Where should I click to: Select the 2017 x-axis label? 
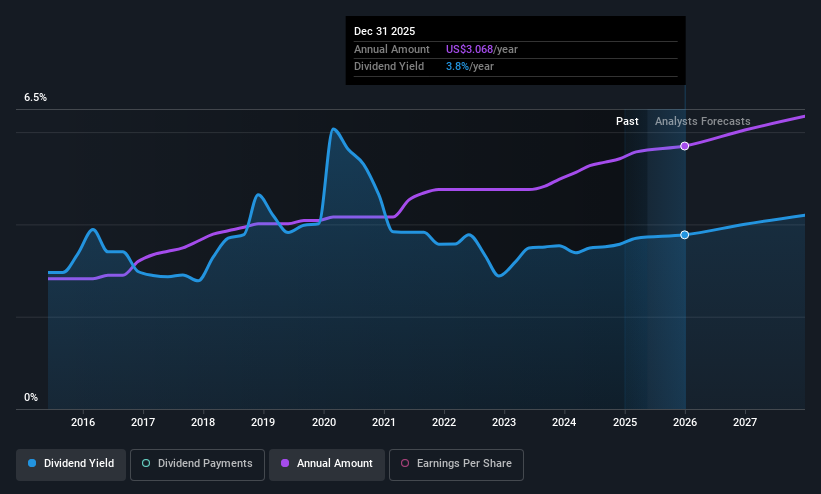coord(143,422)
